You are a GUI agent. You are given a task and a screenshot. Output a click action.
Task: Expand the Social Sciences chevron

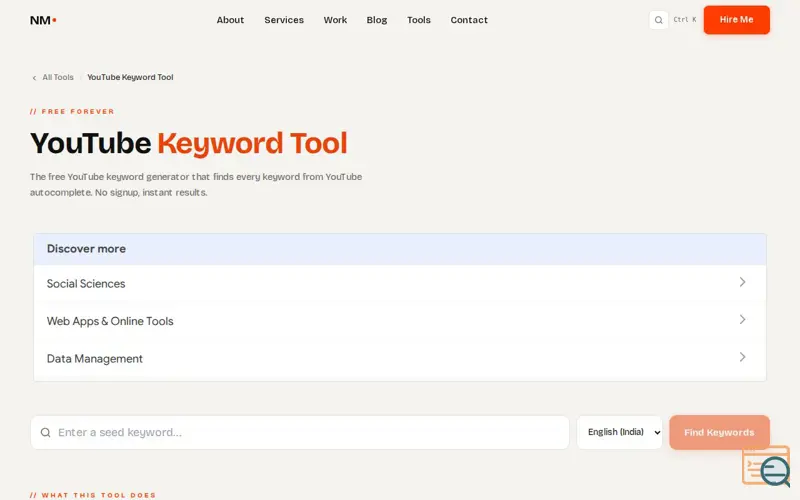(742, 282)
